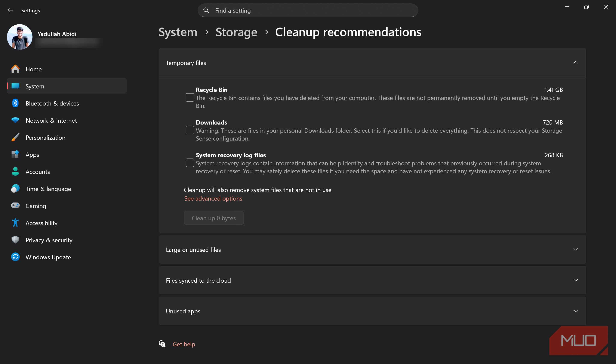Click the 1.41 GB Recycle Bin size
The image size is (616, 364).
point(553,90)
